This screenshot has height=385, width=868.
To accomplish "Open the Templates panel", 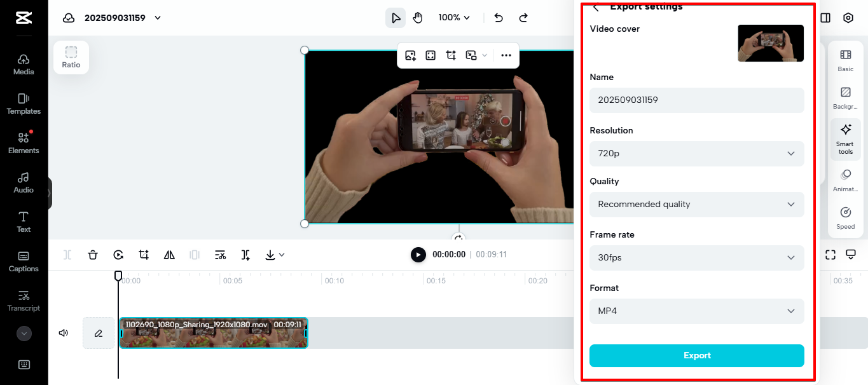I will [x=24, y=104].
